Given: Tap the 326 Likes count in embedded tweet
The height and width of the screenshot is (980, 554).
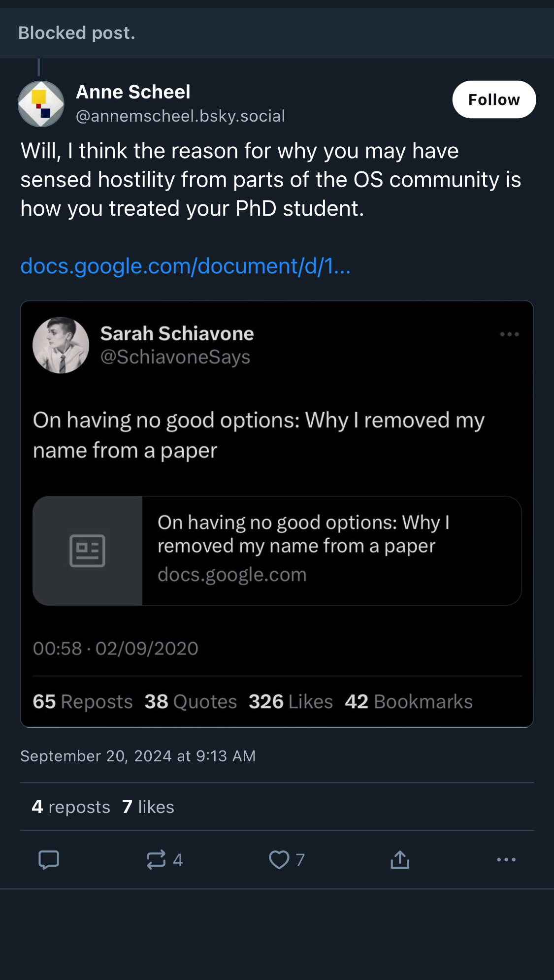Looking at the screenshot, I should pos(291,702).
